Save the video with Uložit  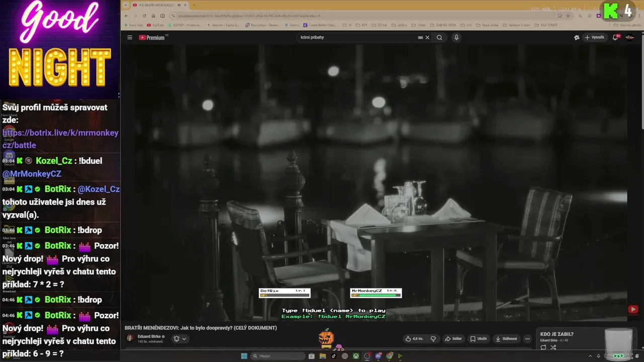point(478,339)
